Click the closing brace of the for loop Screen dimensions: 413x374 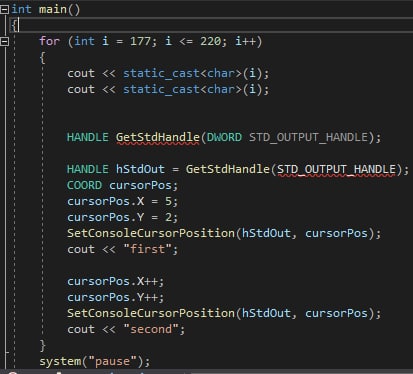pyautogui.click(x=42, y=345)
